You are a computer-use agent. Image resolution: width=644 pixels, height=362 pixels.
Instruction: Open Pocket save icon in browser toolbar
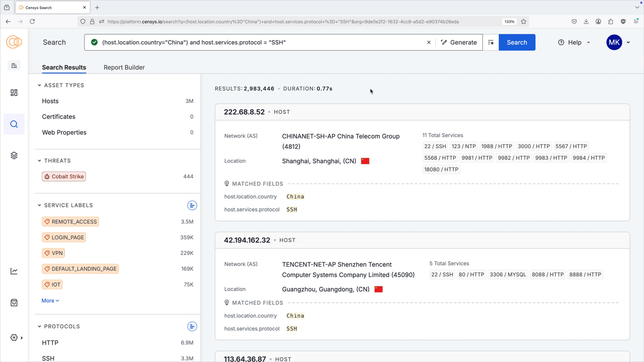pyautogui.click(x=574, y=22)
